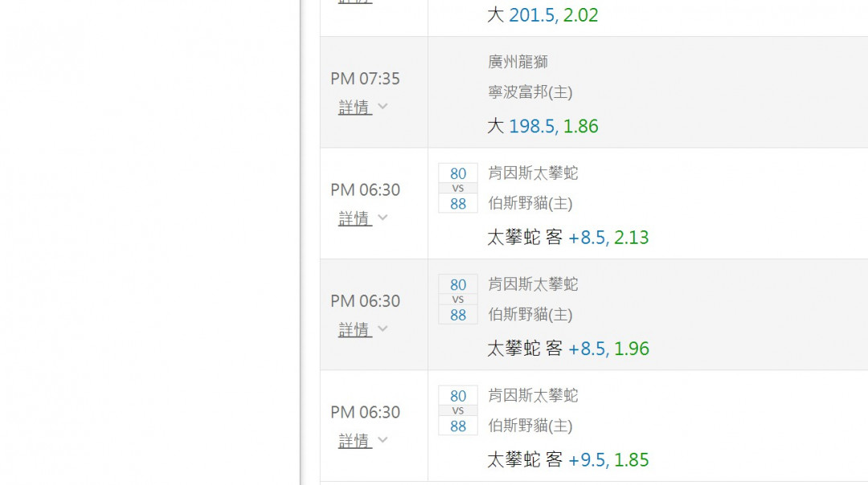
Task: Select the text 廣州龍獅
Action: tap(518, 62)
